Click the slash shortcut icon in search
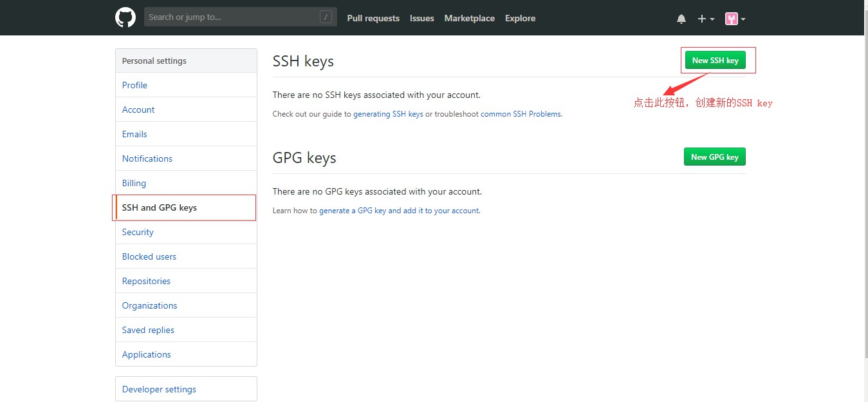 [x=326, y=17]
